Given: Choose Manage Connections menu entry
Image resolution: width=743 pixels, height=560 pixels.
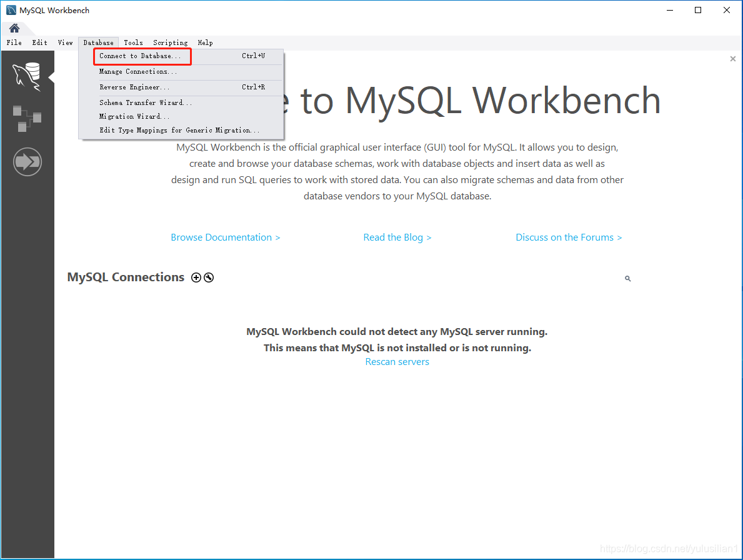Looking at the screenshot, I should tap(181, 71).
